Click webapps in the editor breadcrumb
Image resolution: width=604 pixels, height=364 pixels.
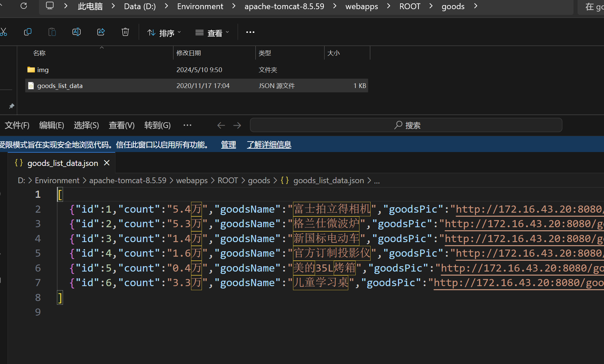tap(192, 180)
